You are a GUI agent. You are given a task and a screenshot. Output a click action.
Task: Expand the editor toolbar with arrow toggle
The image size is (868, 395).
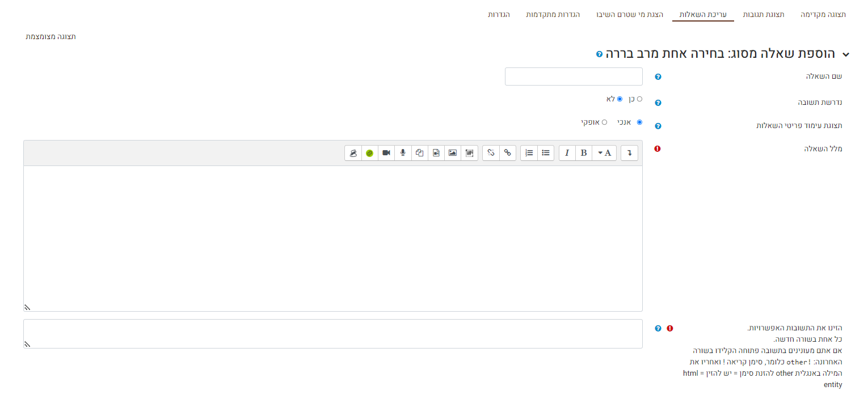[x=629, y=153]
